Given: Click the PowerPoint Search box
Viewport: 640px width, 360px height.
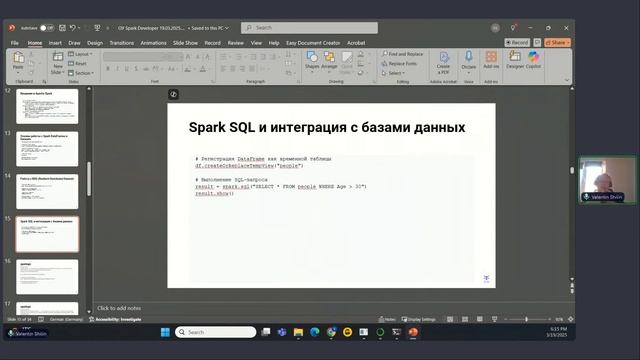Looking at the screenshot, I should point(309,28).
